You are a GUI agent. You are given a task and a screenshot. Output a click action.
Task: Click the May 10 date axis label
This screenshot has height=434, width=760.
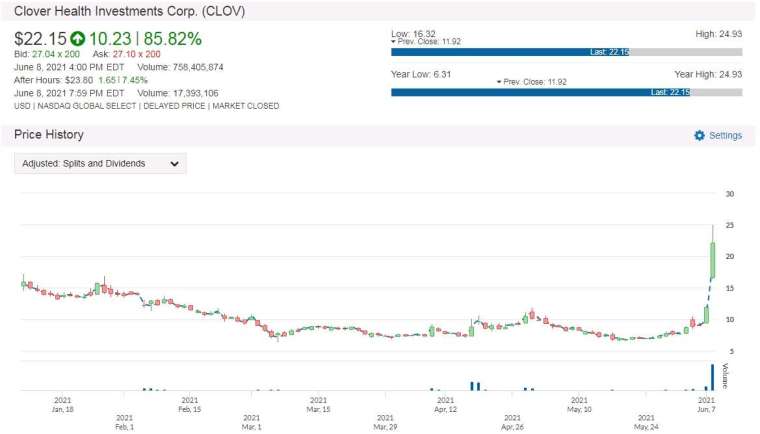(579, 404)
